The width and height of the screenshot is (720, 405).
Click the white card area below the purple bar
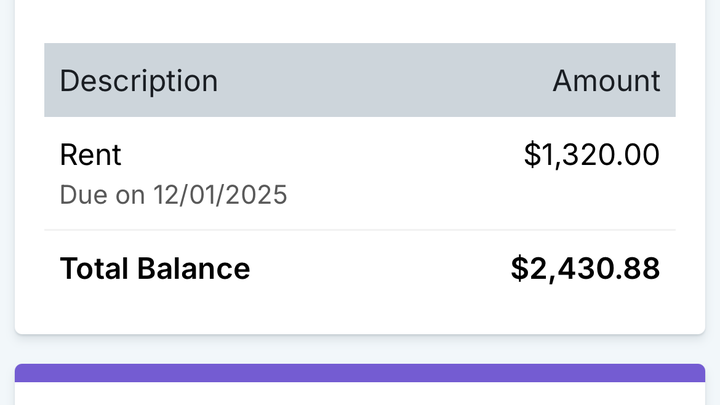360,394
